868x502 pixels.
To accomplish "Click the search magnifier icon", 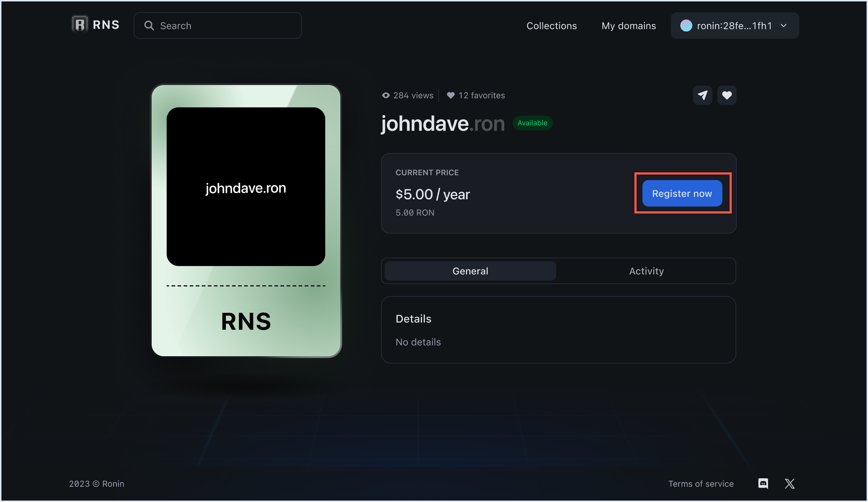I will 149,26.
